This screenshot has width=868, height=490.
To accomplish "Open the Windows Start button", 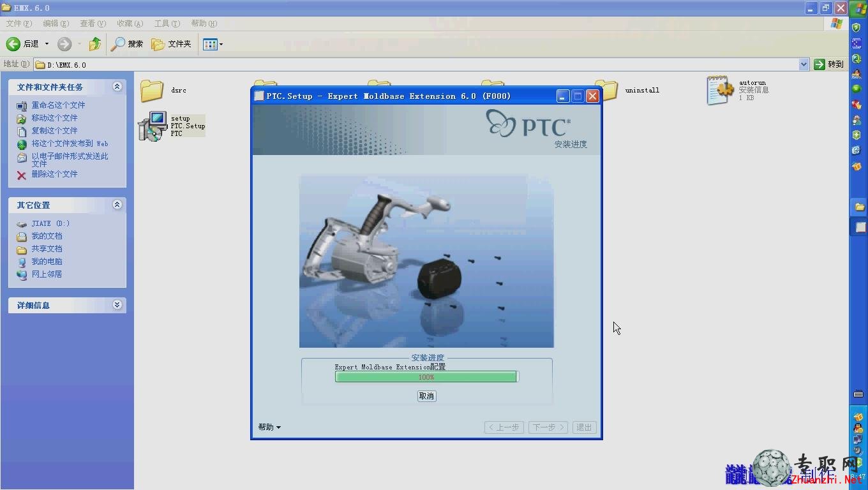I will (x=858, y=9).
